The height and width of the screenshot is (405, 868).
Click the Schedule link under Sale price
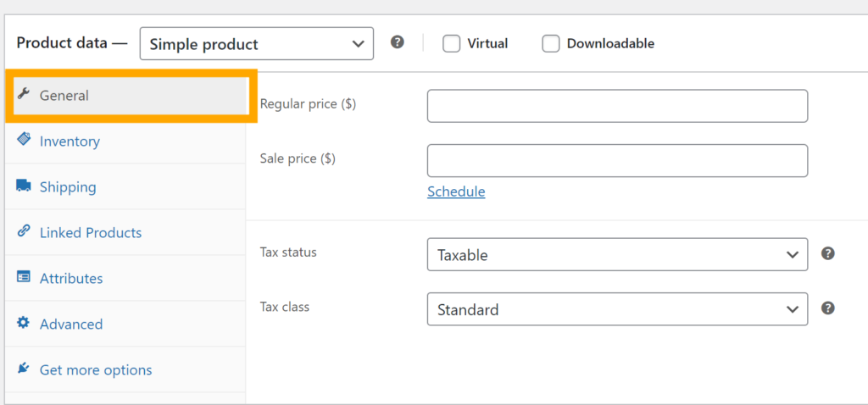point(456,191)
